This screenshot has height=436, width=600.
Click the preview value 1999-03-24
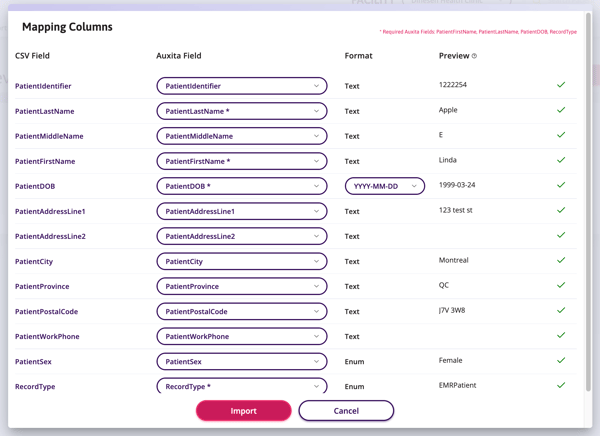(x=457, y=185)
